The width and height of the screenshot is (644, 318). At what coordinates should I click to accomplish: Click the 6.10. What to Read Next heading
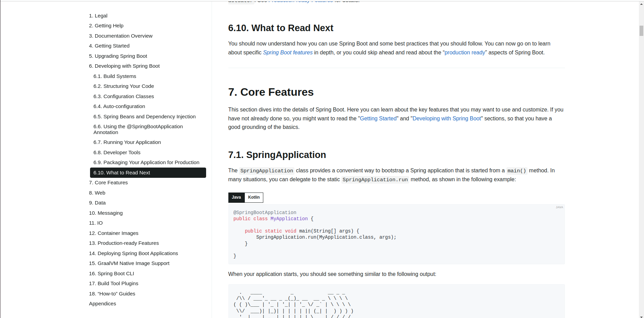(x=281, y=28)
